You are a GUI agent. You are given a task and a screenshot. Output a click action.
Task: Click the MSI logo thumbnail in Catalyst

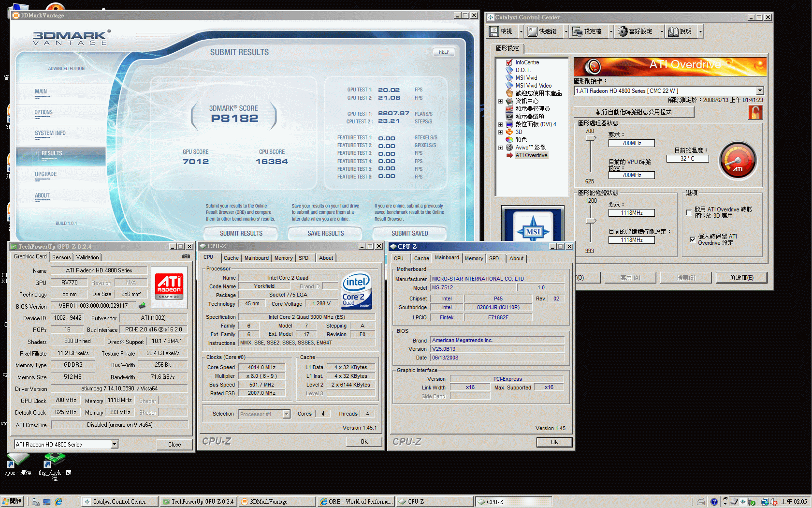(533, 224)
